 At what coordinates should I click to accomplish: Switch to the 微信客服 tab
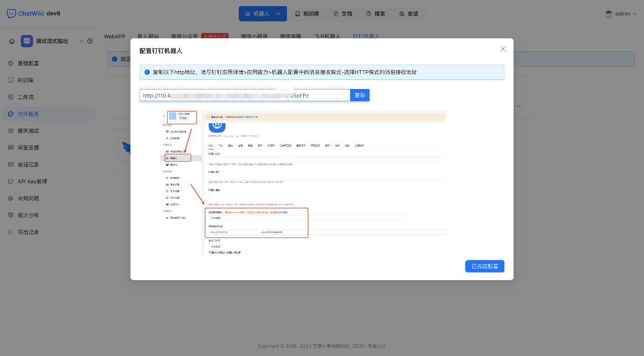(291, 36)
